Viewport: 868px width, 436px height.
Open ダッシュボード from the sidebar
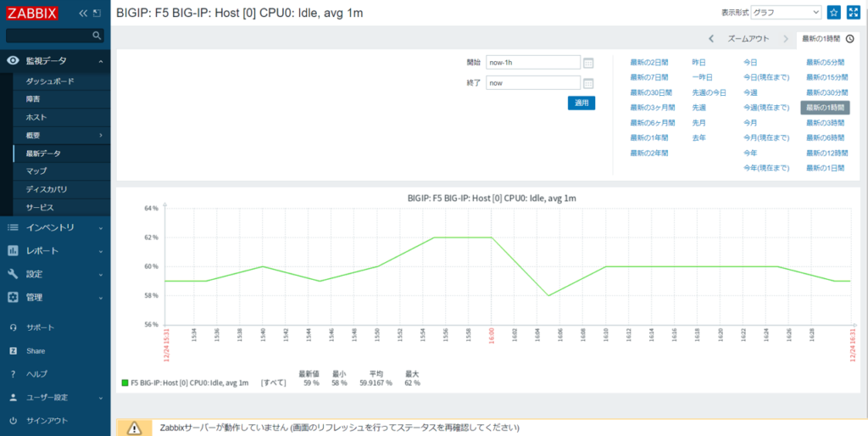tap(50, 81)
